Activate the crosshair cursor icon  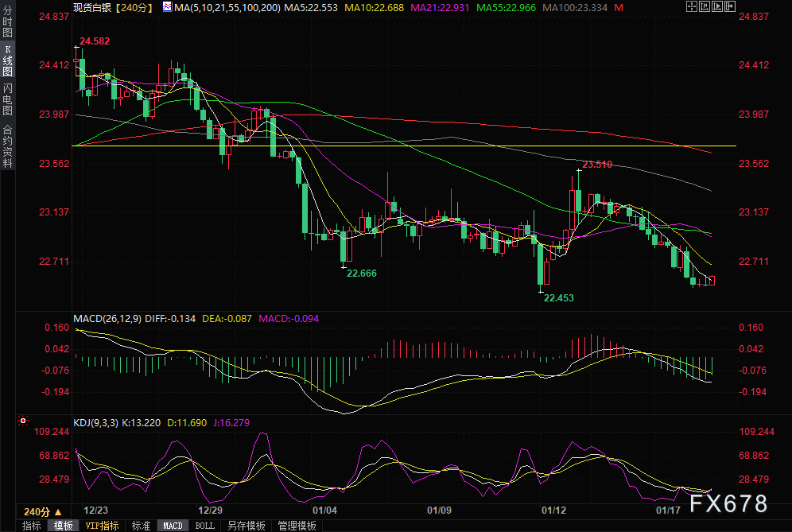[x=692, y=6]
